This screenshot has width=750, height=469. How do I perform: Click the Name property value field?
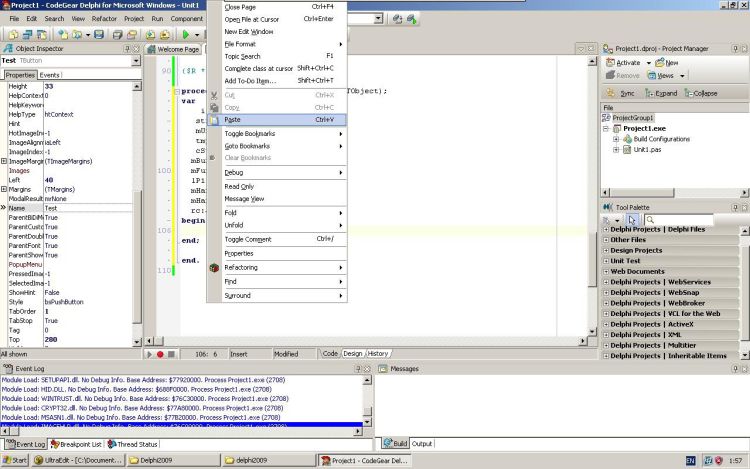[88, 208]
